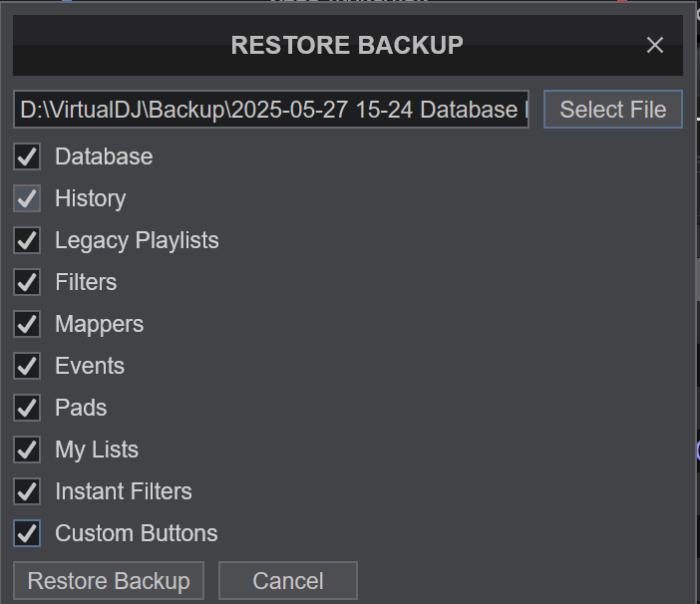Click the Restore Backup button
The height and width of the screenshot is (604, 700).
tap(109, 580)
